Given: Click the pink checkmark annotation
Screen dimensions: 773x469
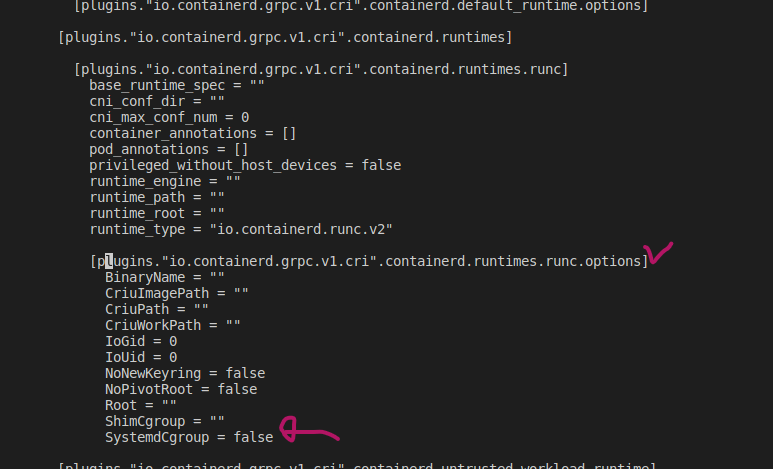Looking at the screenshot, I should 659,254.
